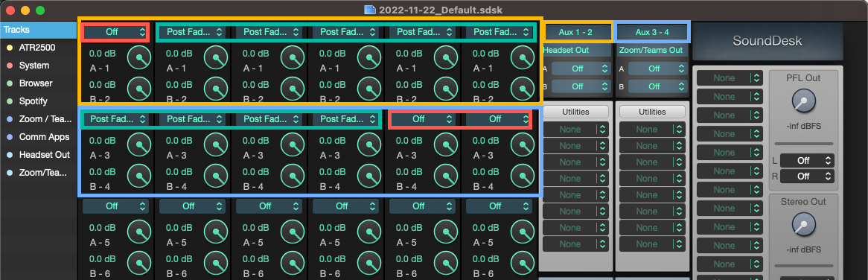868x280 pixels.
Task: Open PFL Out R Off dropdown
Action: [x=807, y=176]
